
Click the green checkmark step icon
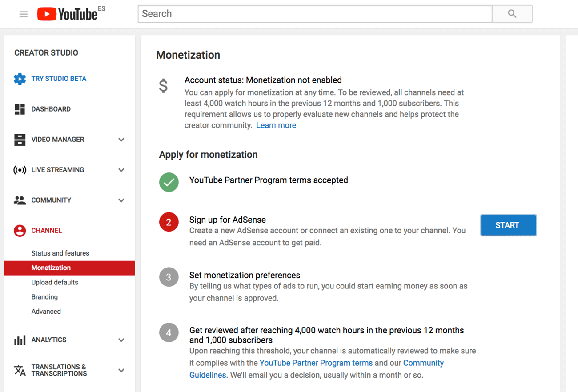(169, 182)
